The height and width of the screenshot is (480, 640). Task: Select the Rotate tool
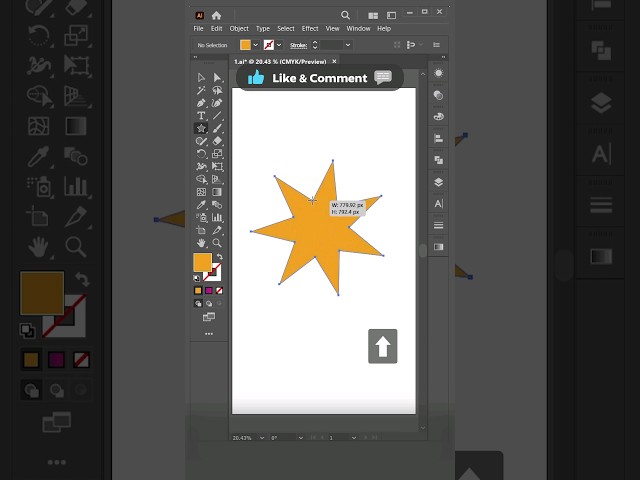point(201,154)
